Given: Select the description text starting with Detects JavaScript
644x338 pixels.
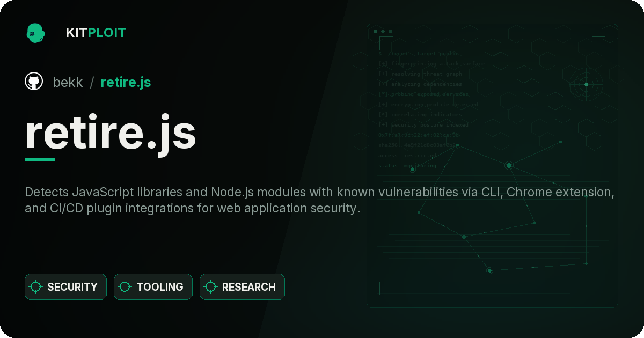Looking at the screenshot, I should point(319,200).
